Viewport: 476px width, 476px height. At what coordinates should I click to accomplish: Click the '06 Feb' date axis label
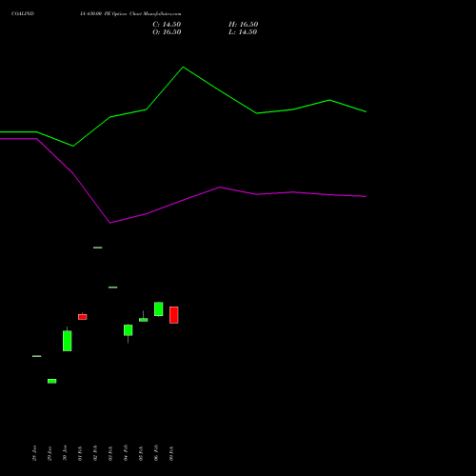(156, 453)
